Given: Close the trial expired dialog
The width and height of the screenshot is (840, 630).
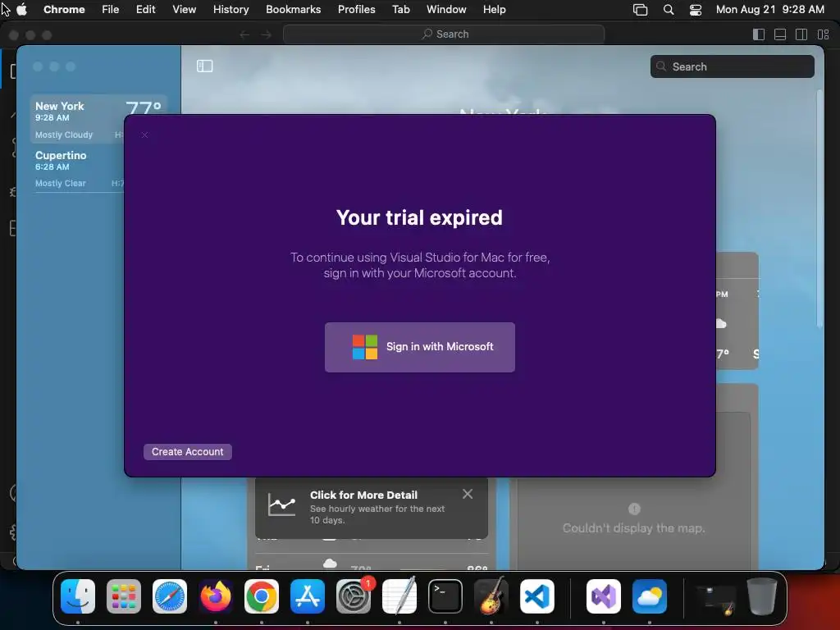Looking at the screenshot, I should [x=144, y=135].
